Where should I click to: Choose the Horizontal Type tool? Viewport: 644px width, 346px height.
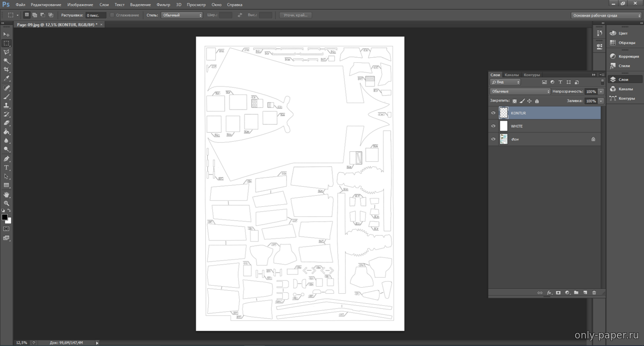[x=7, y=167]
